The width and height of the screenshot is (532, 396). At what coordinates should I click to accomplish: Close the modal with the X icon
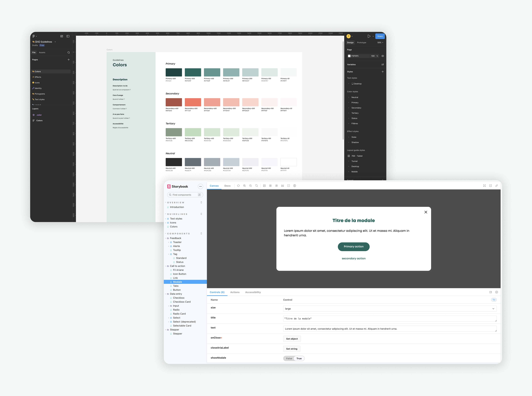[426, 212]
